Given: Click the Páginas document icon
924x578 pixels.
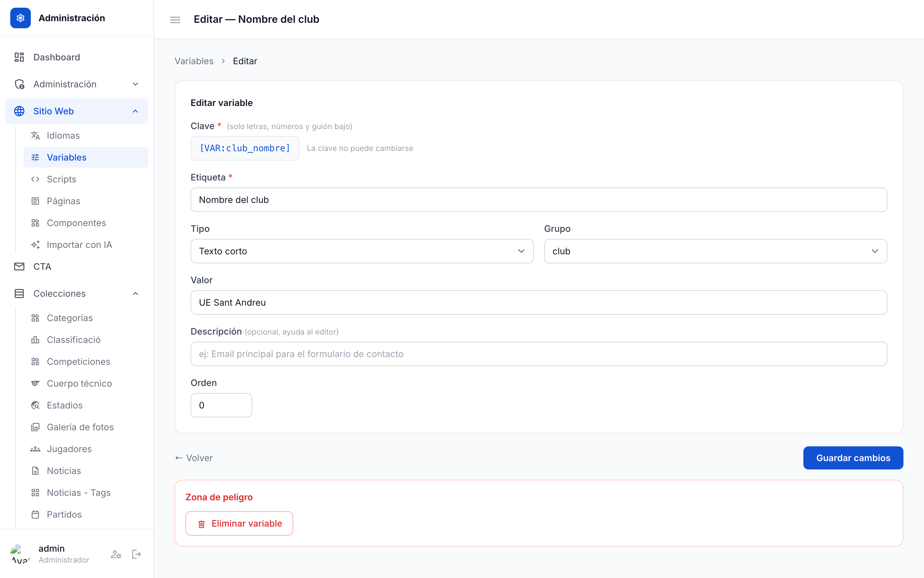Looking at the screenshot, I should point(35,201).
